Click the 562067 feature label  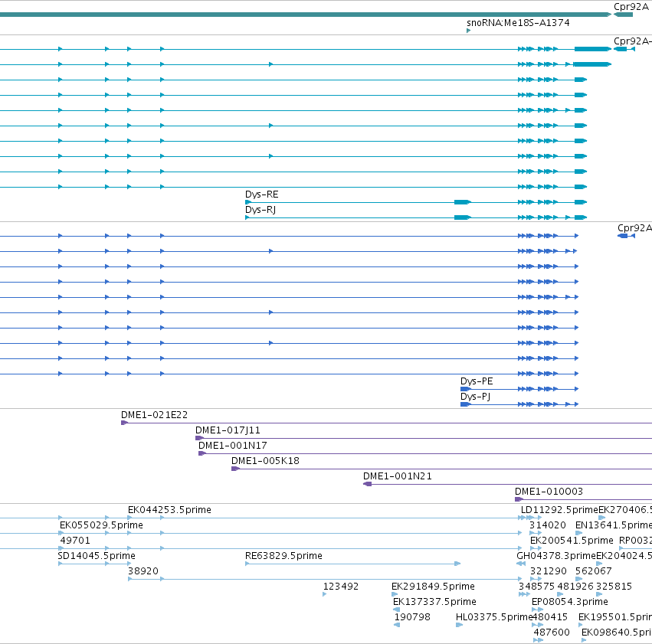click(593, 571)
